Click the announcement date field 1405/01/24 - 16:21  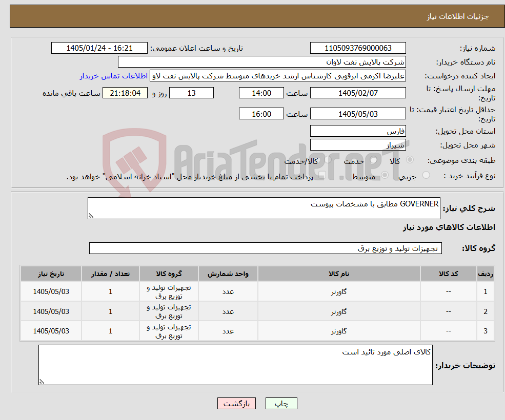click(x=99, y=48)
